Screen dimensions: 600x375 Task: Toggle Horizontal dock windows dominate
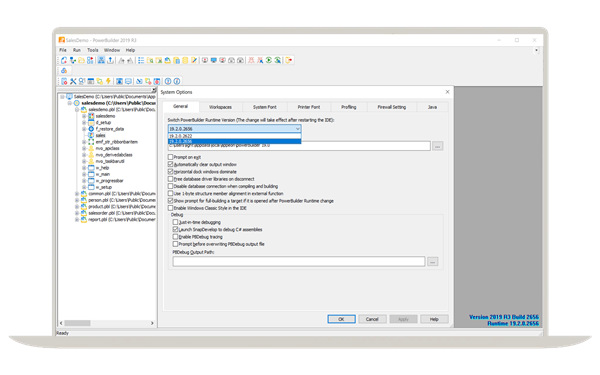coord(171,171)
